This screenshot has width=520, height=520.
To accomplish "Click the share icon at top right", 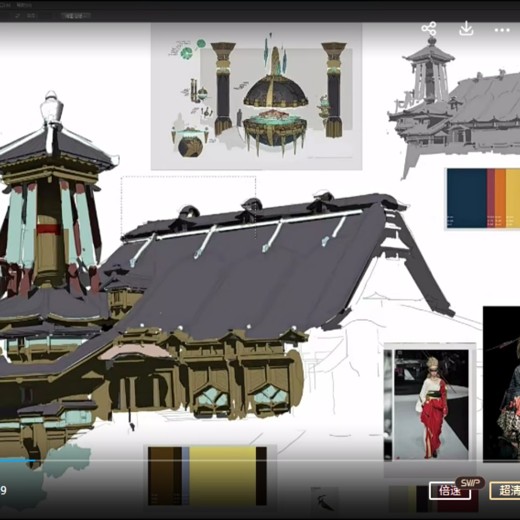I will [x=429, y=29].
